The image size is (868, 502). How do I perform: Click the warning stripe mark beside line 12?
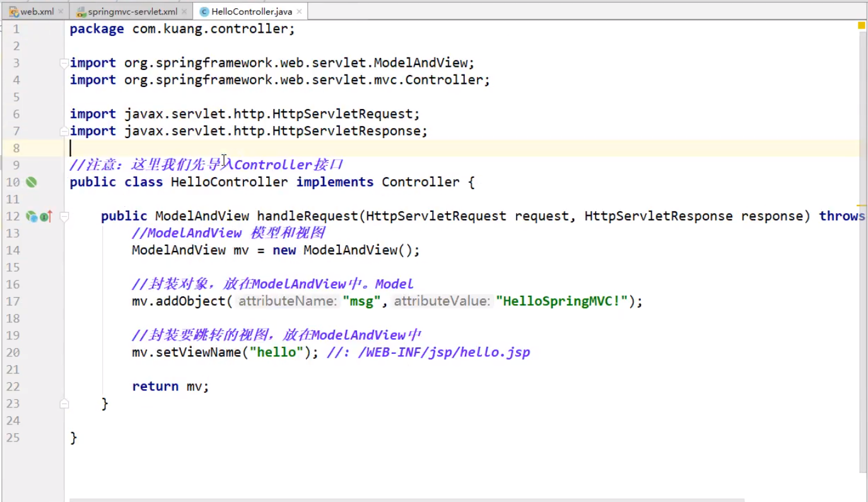862,205
